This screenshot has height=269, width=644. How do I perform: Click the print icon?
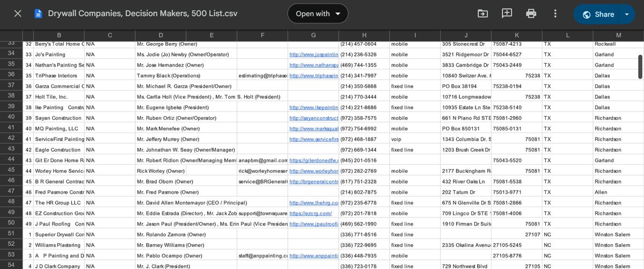531,13
